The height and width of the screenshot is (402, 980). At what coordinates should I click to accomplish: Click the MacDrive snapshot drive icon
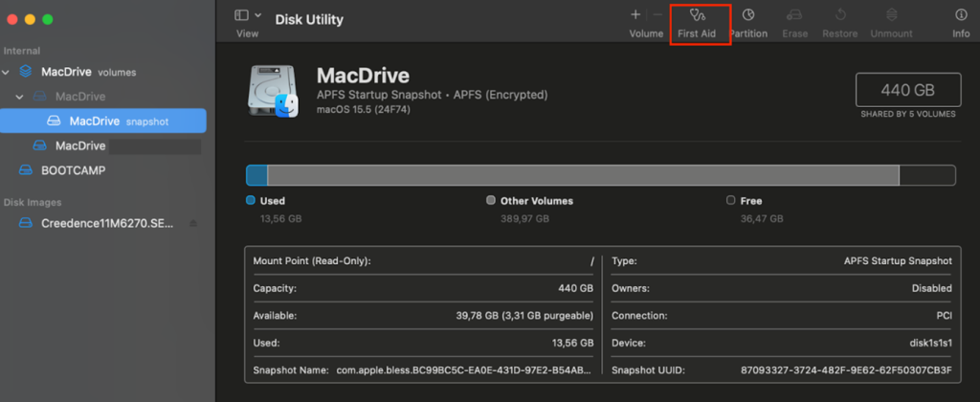pos(54,122)
